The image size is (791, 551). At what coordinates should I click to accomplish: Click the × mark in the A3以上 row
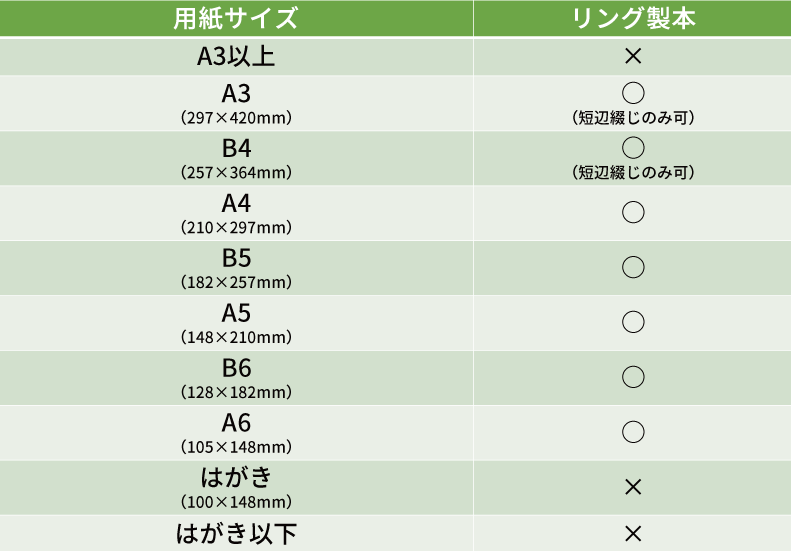(632, 57)
